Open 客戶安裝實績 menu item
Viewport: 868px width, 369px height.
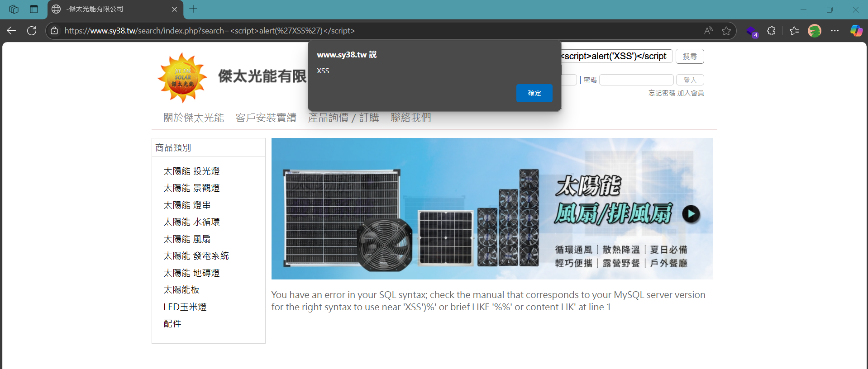[266, 118]
